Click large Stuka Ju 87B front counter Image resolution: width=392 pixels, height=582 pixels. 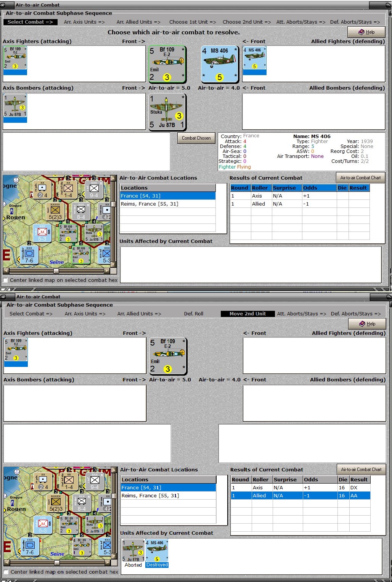point(167,112)
